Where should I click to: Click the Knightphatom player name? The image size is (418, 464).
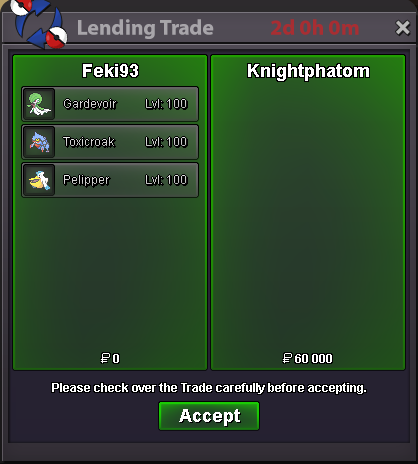click(x=308, y=71)
